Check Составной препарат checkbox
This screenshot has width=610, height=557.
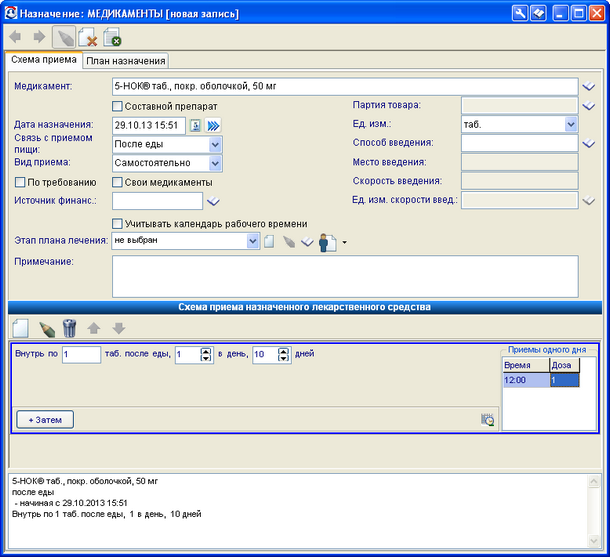(117, 106)
